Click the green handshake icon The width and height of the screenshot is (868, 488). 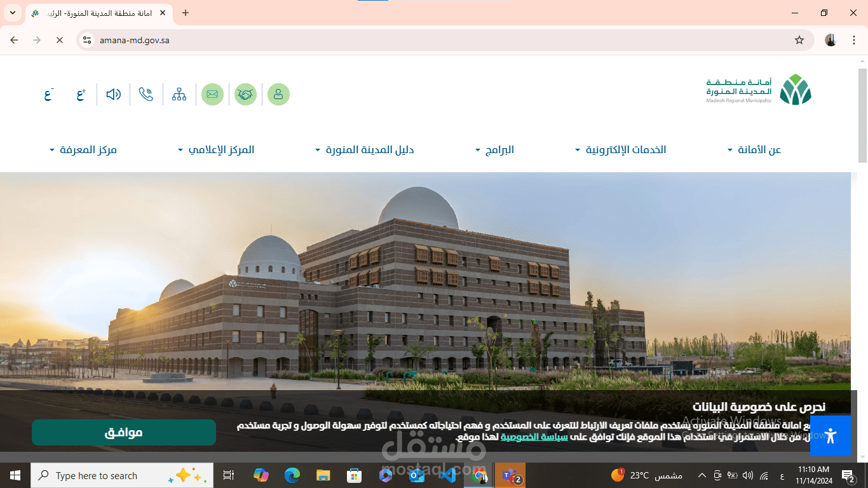pos(245,95)
